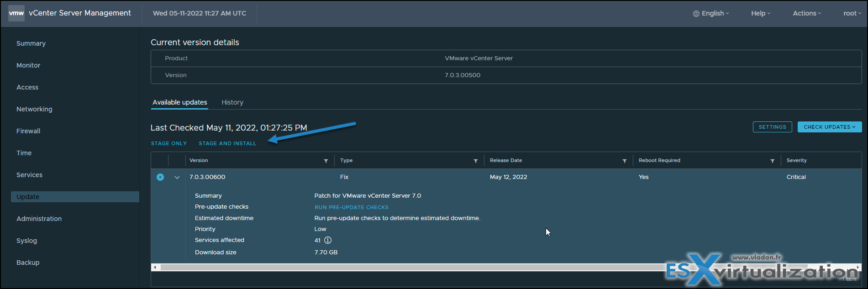Image resolution: width=868 pixels, height=289 pixels.
Task: Open the Monitor page
Action: [28, 65]
